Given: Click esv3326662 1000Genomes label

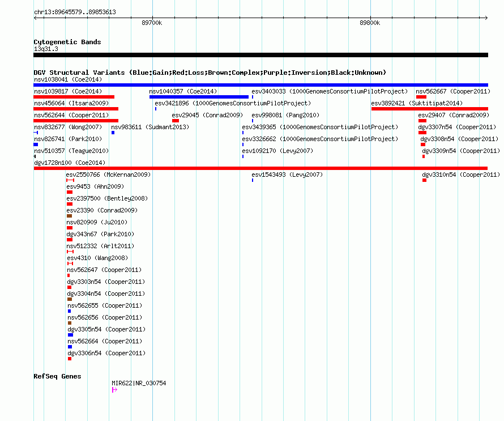Looking at the screenshot, I should click(320, 139).
